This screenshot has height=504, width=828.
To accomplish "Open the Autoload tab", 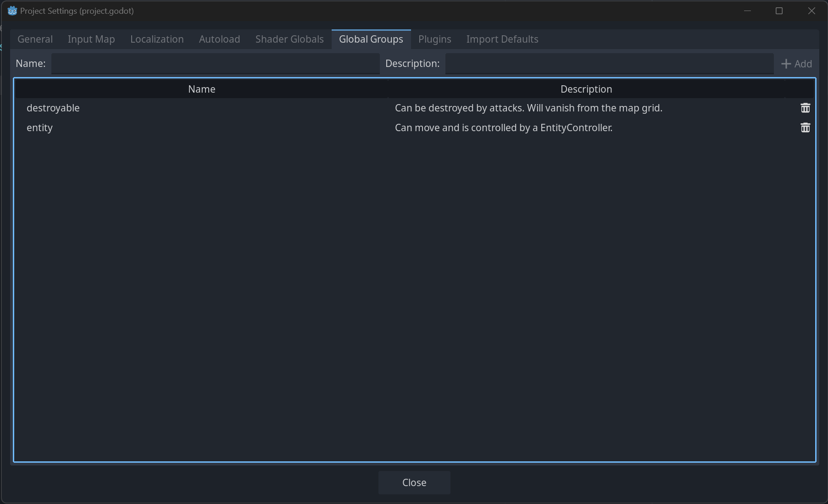I will (x=219, y=39).
